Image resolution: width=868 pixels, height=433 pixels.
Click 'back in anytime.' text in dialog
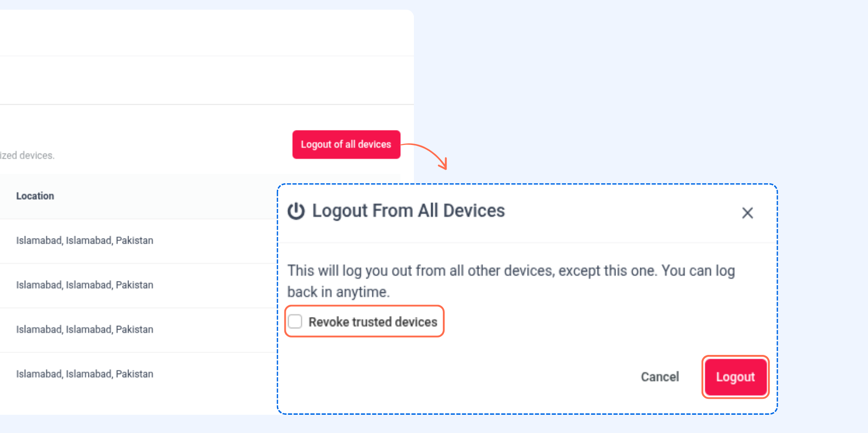coord(338,292)
